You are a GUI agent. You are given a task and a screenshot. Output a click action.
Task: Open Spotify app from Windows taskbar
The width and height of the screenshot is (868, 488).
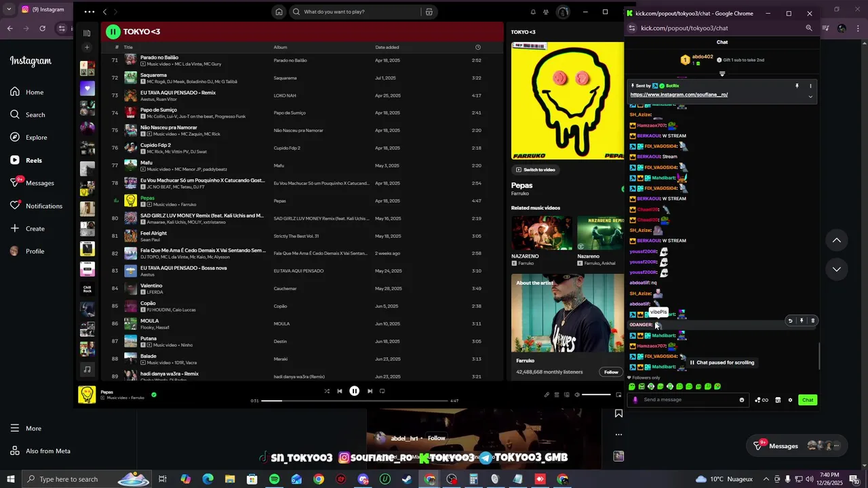274,479
